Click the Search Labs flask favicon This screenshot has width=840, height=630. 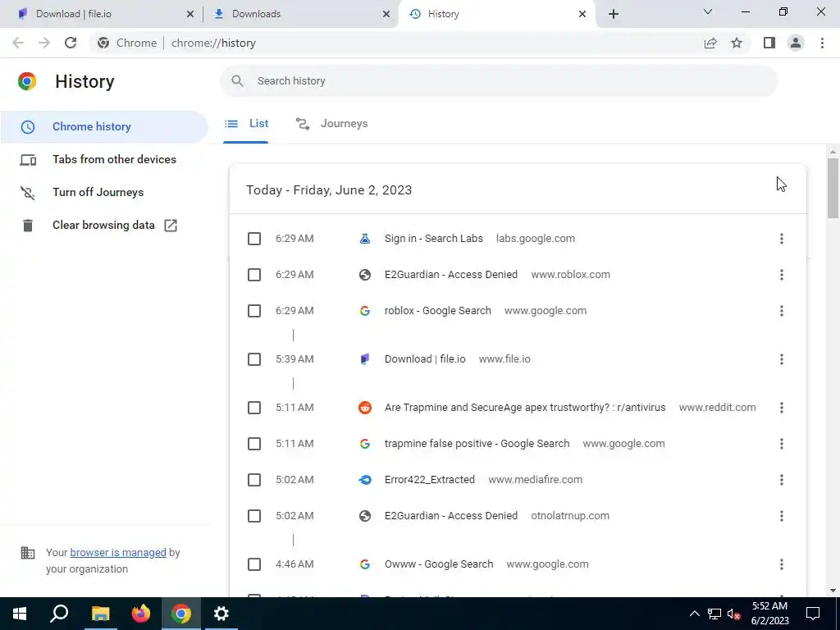pos(365,239)
